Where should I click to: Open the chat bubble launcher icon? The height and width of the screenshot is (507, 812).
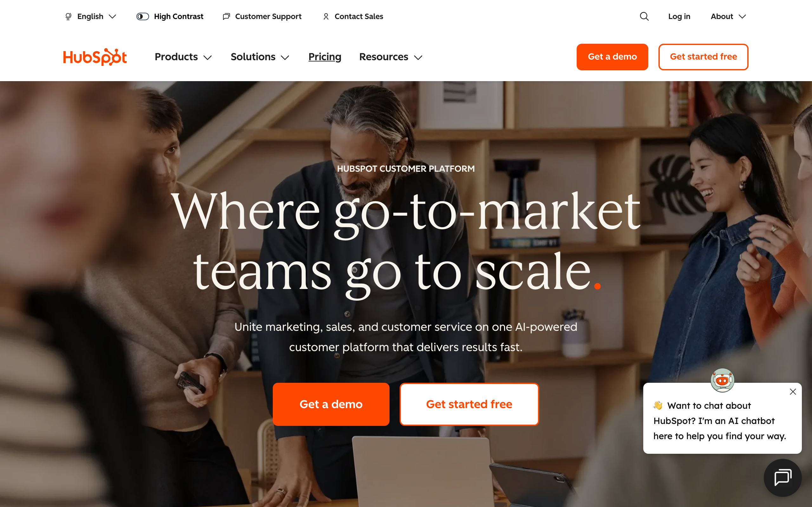point(783,478)
